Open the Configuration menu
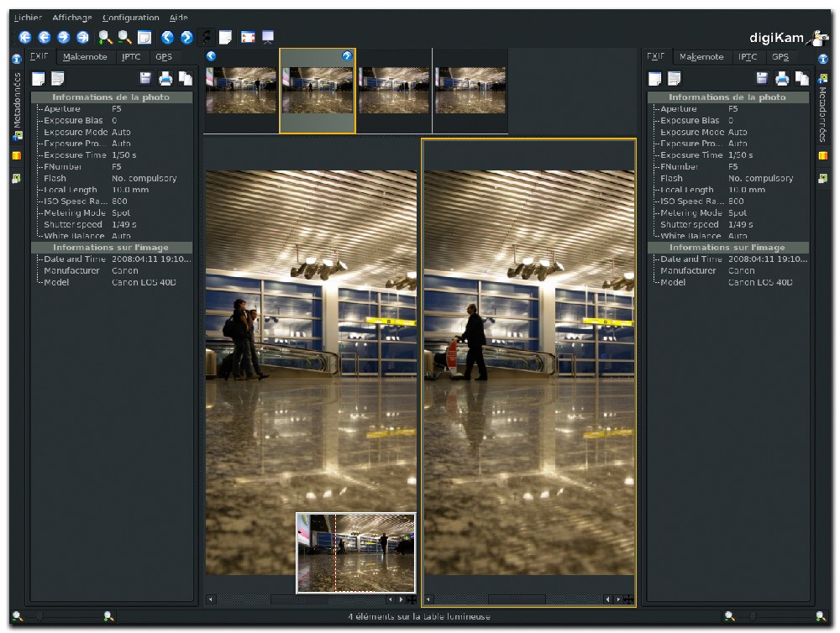 [129, 17]
